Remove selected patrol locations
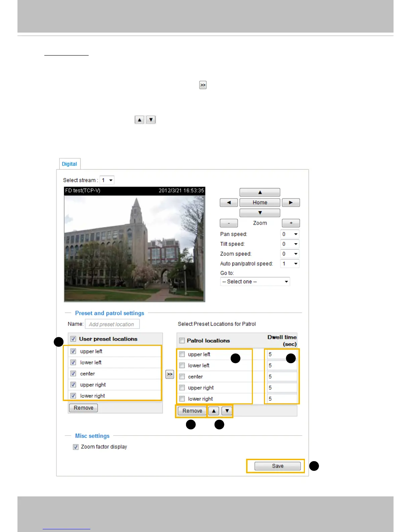 click(192, 411)
